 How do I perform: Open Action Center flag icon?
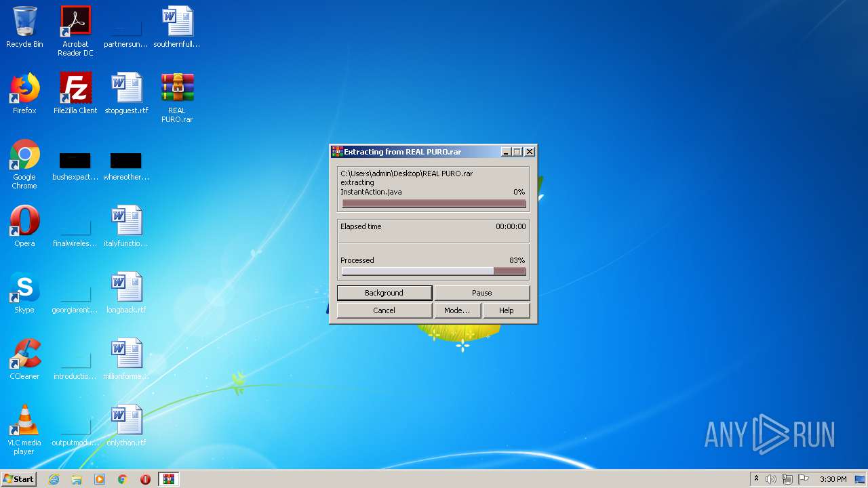tap(804, 479)
